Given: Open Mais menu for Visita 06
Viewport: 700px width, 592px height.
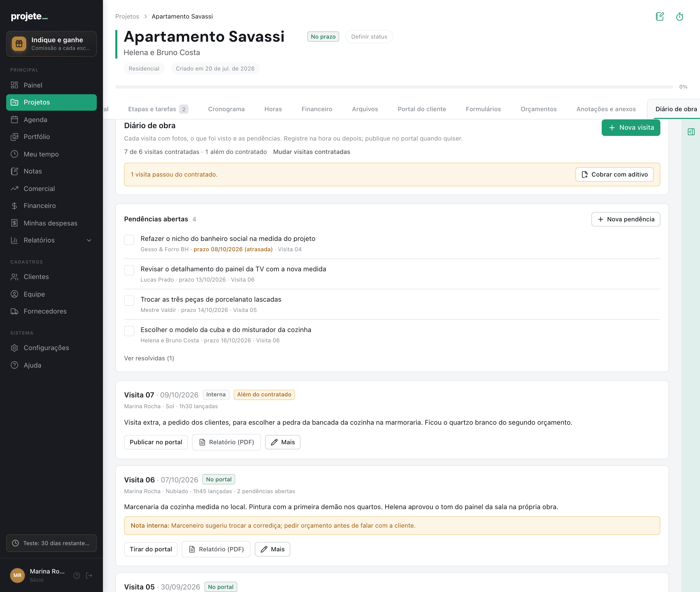Looking at the screenshot, I should click(272, 549).
